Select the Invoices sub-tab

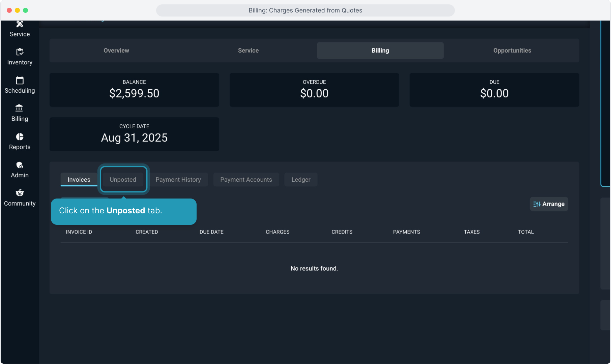tap(79, 180)
